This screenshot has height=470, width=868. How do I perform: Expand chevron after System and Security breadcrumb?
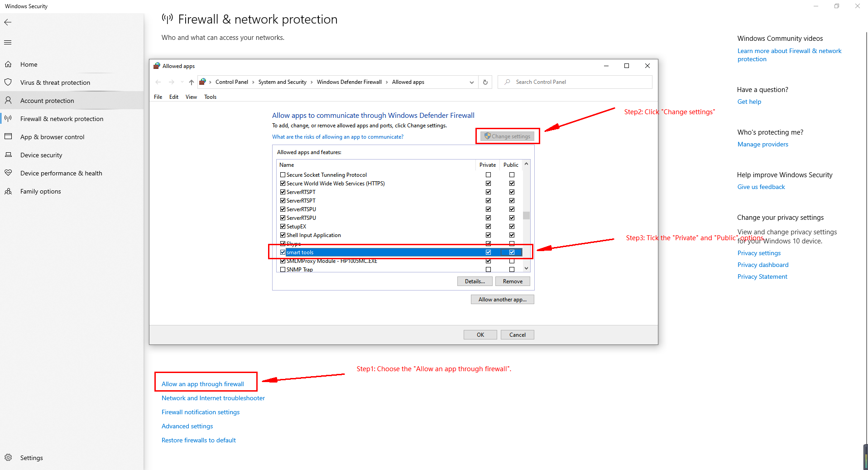[312, 82]
